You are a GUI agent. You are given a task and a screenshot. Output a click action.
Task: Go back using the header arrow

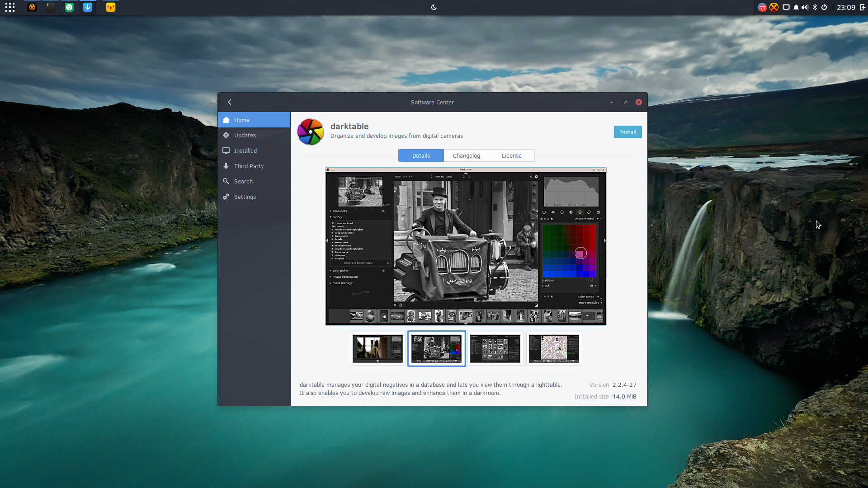[230, 102]
